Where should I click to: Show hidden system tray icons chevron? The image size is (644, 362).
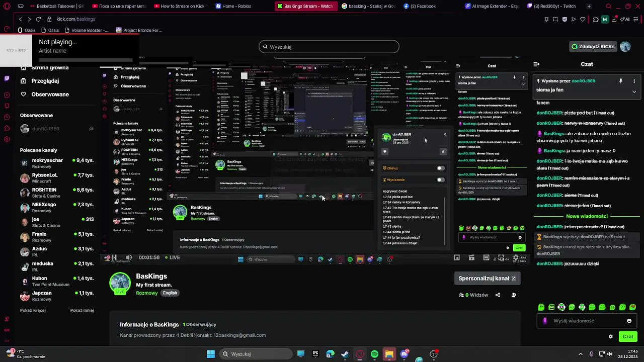pyautogui.click(x=580, y=354)
